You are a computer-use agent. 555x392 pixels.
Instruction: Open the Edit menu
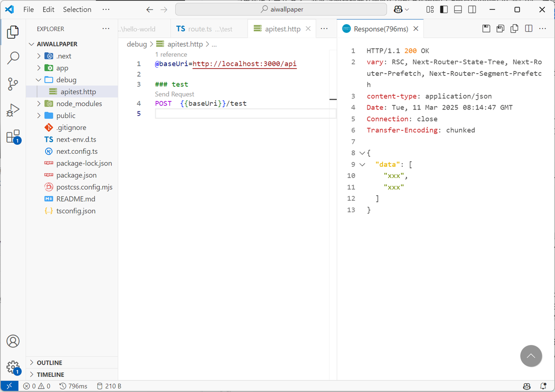(49, 10)
